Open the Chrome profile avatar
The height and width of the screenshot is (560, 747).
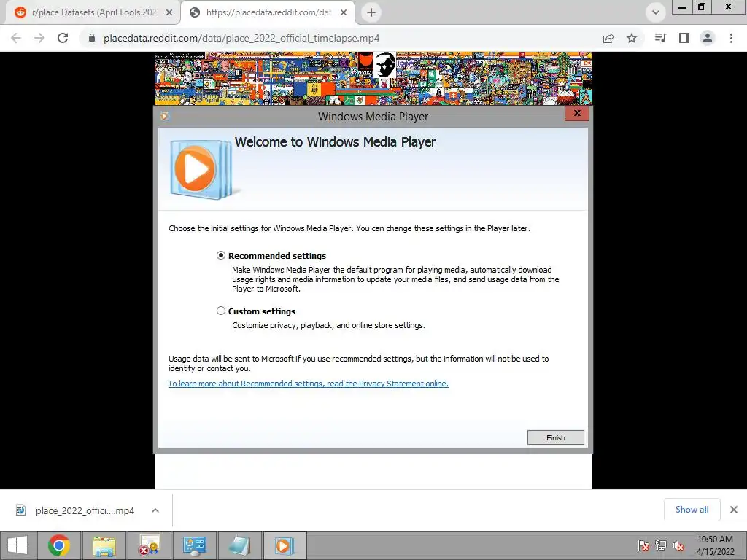(x=708, y=38)
